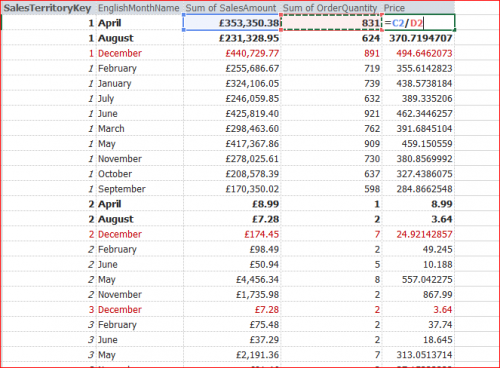The height and width of the screenshot is (368, 500).
Task: Select the price cell showing 370.7194707
Action: (x=418, y=38)
